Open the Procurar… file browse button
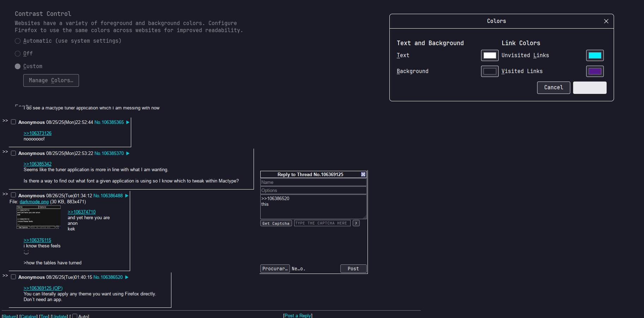644x318 pixels. tap(275, 269)
